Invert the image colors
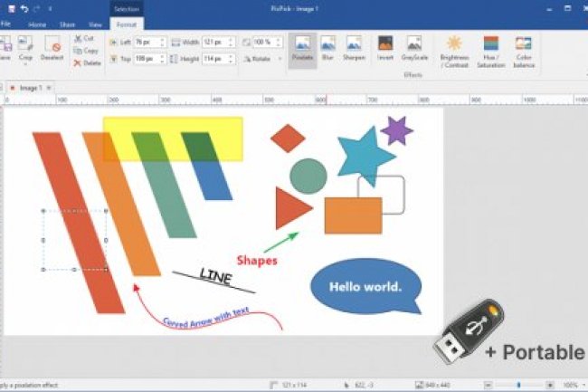Image resolution: width=588 pixels, height=392 pixels. [385, 48]
